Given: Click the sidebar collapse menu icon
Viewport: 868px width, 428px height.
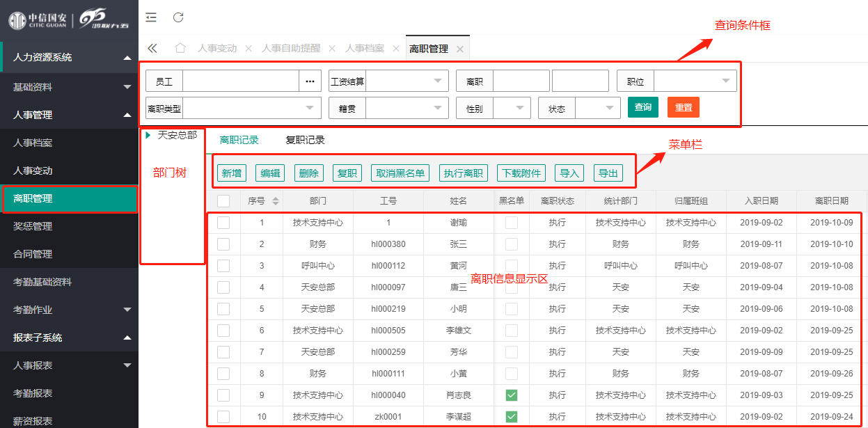Looking at the screenshot, I should tap(151, 17).
